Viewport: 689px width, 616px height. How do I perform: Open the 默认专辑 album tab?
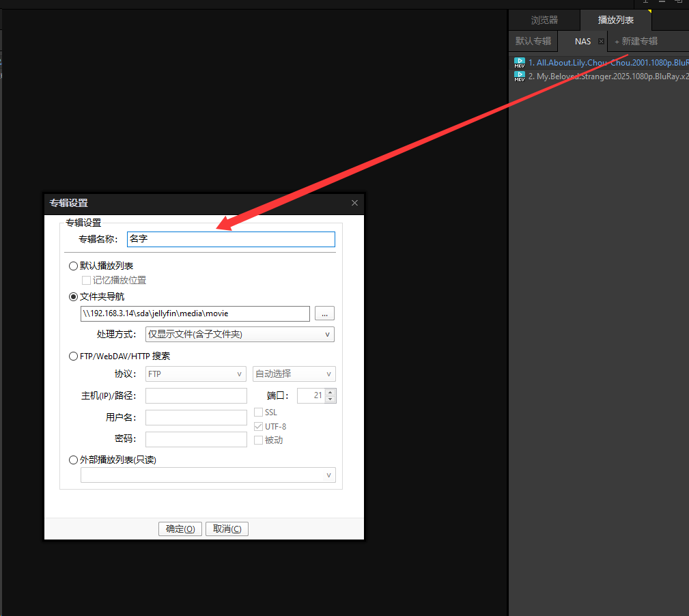(x=533, y=41)
